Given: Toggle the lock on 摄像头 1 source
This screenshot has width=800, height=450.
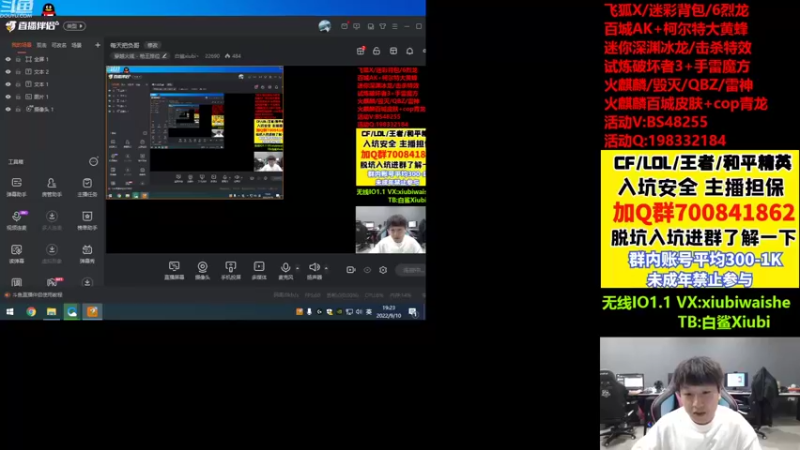Looking at the screenshot, I should pyautogui.click(x=18, y=109).
